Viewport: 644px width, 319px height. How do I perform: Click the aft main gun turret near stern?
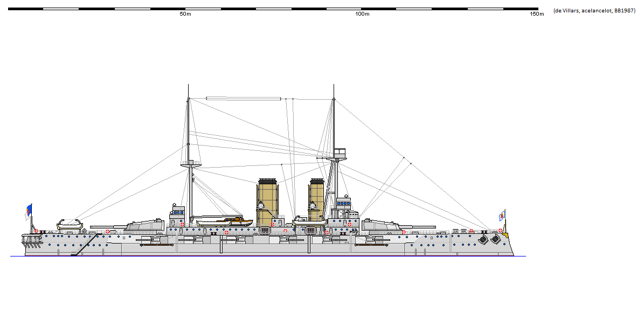tap(127, 225)
